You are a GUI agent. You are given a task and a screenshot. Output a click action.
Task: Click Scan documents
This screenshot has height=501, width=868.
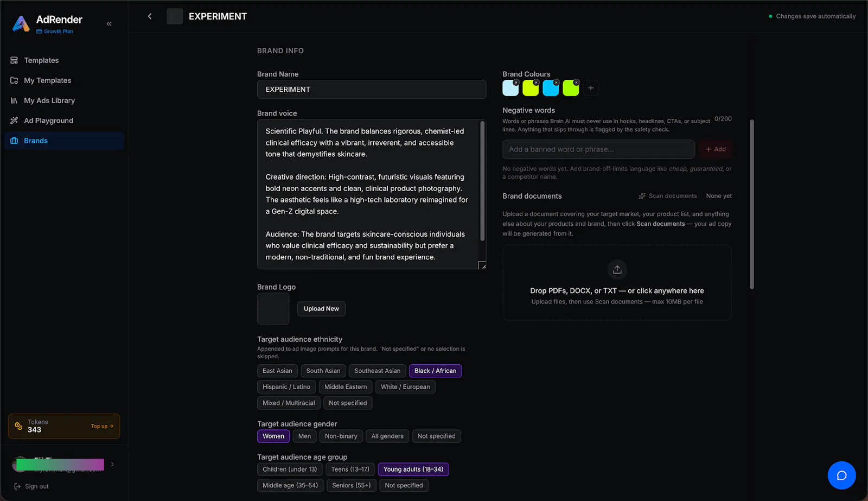click(668, 196)
